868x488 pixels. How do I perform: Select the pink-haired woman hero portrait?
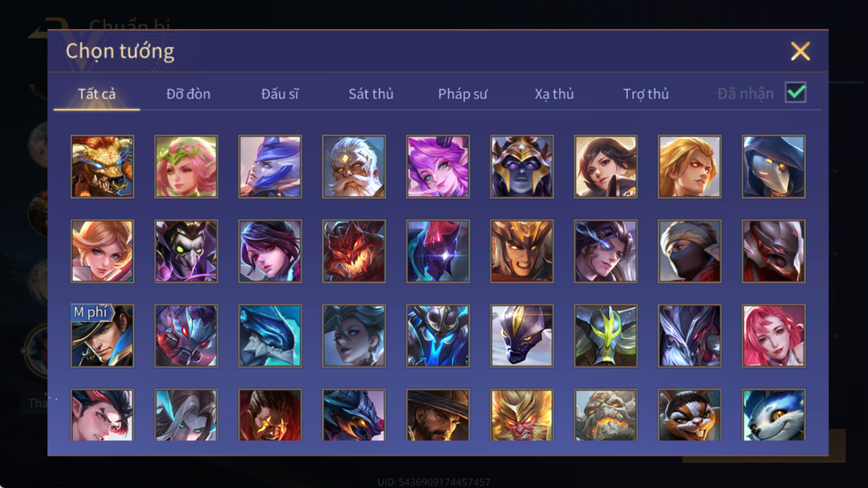pos(773,336)
